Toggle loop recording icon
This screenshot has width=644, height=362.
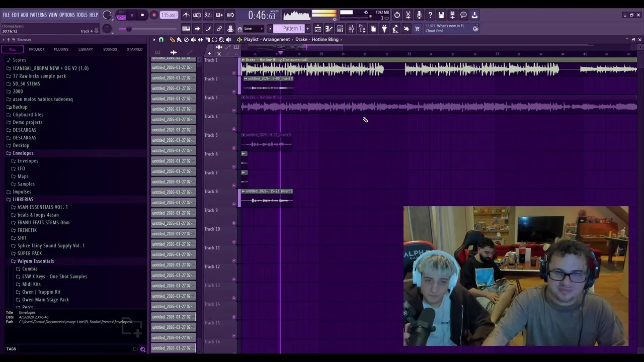pos(230,15)
